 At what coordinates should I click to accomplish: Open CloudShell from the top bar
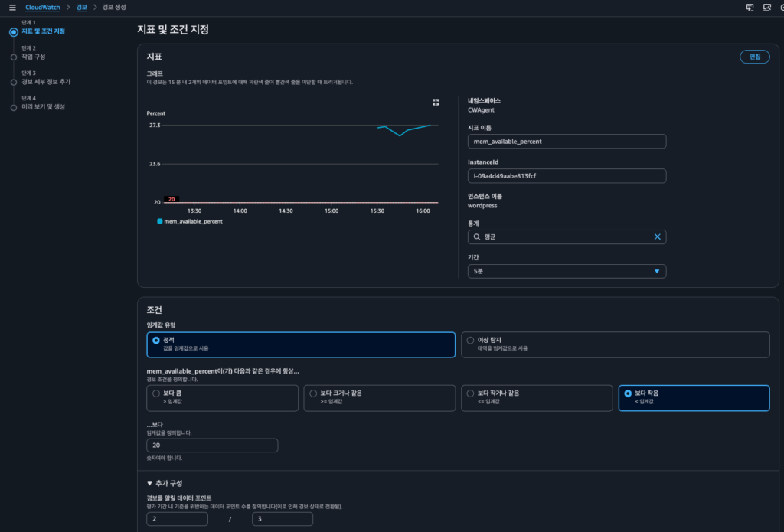pyautogui.click(x=750, y=7)
